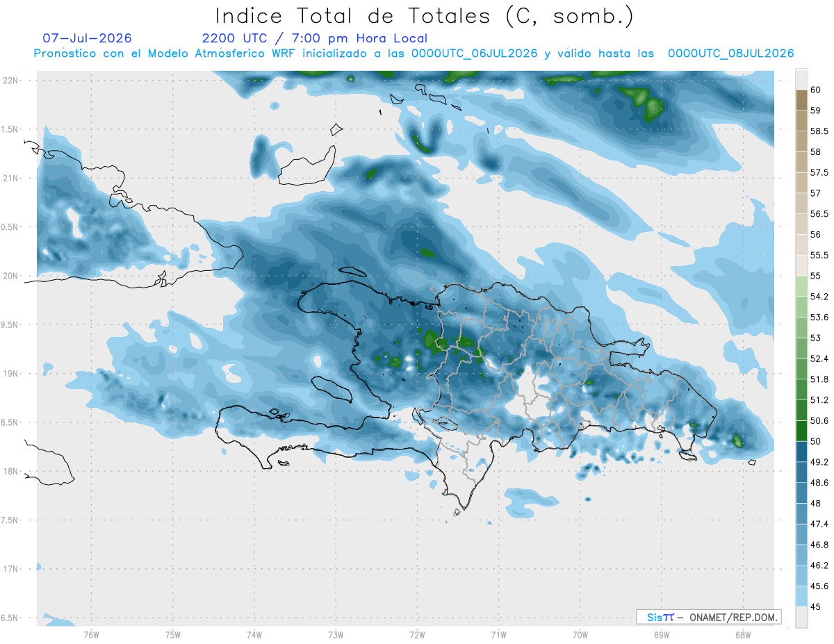Click the '17N' latitude label
The width and height of the screenshot is (834, 644).
point(12,569)
